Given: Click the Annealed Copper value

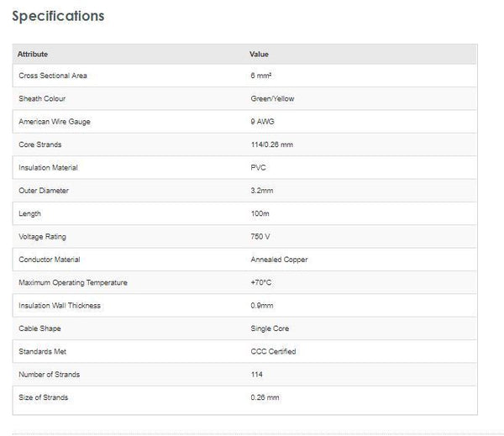Looking at the screenshot, I should (x=279, y=260).
